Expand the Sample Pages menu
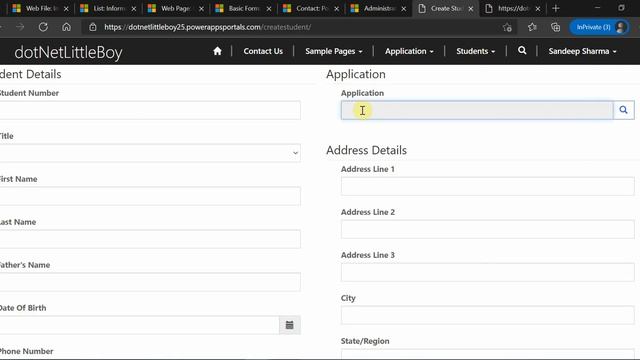Viewport: 640px width, 360px height. click(x=333, y=51)
